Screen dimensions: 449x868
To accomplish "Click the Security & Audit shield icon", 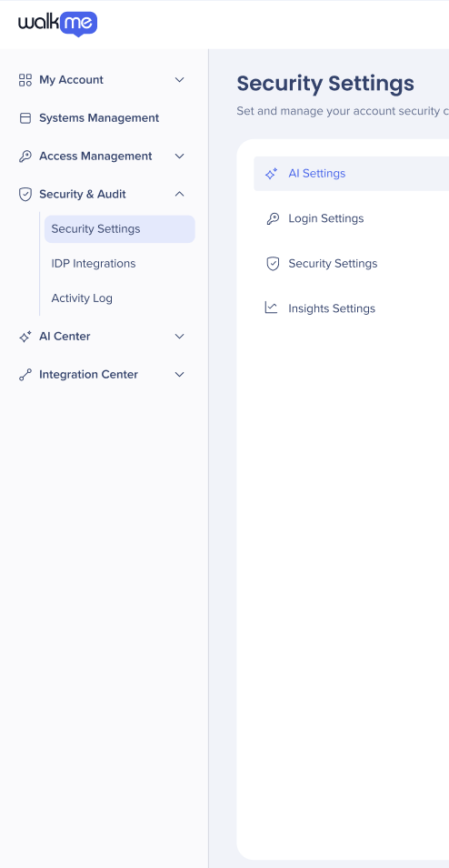I will point(25,195).
